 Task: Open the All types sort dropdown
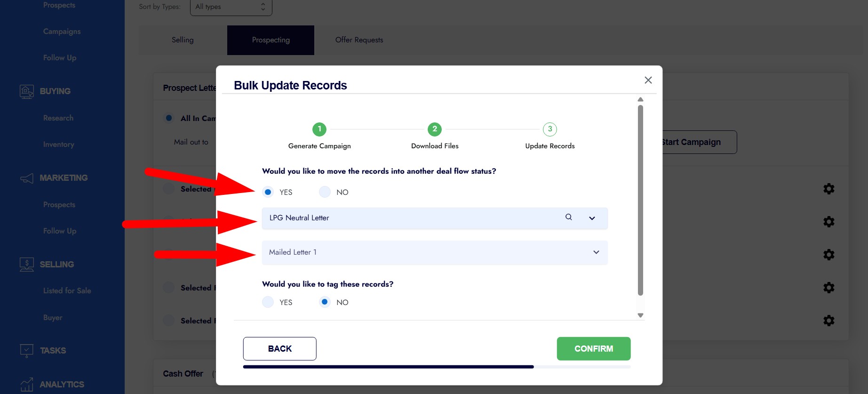[231, 7]
